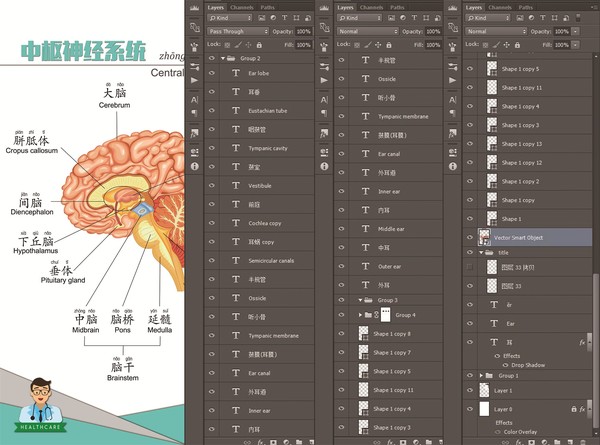Click the fx badge on Layer 0
This screenshot has height=445, width=600.
[582, 409]
